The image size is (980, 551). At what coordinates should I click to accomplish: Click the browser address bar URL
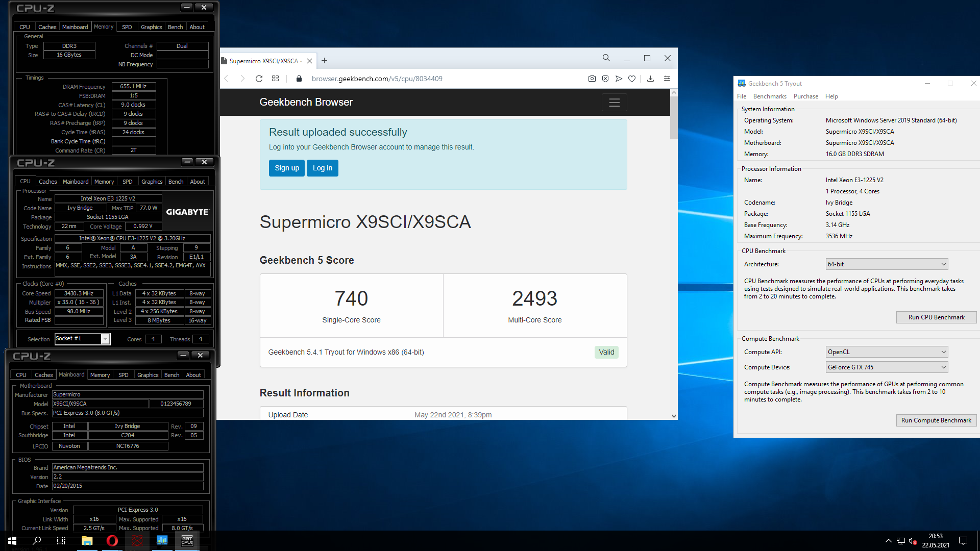pos(377,79)
